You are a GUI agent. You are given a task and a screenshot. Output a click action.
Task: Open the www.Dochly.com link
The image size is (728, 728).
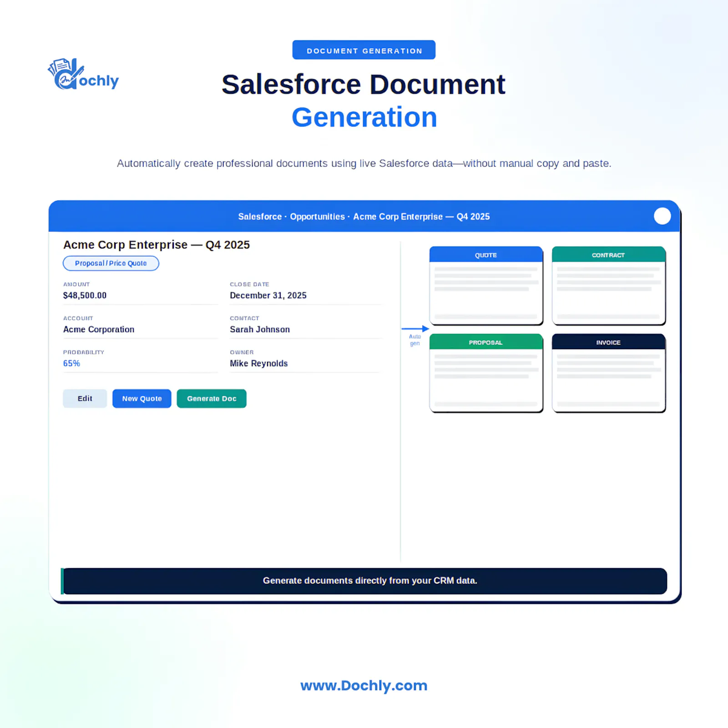click(364, 686)
